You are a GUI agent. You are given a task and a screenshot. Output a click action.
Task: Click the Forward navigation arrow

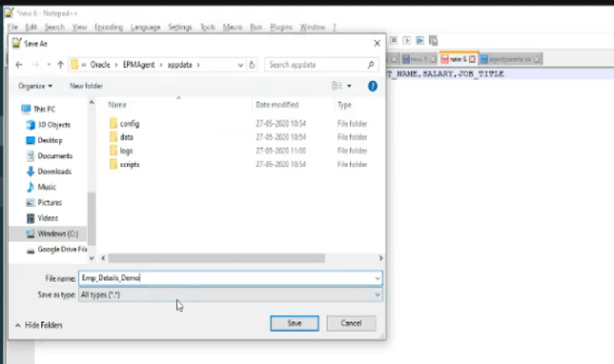coord(35,65)
